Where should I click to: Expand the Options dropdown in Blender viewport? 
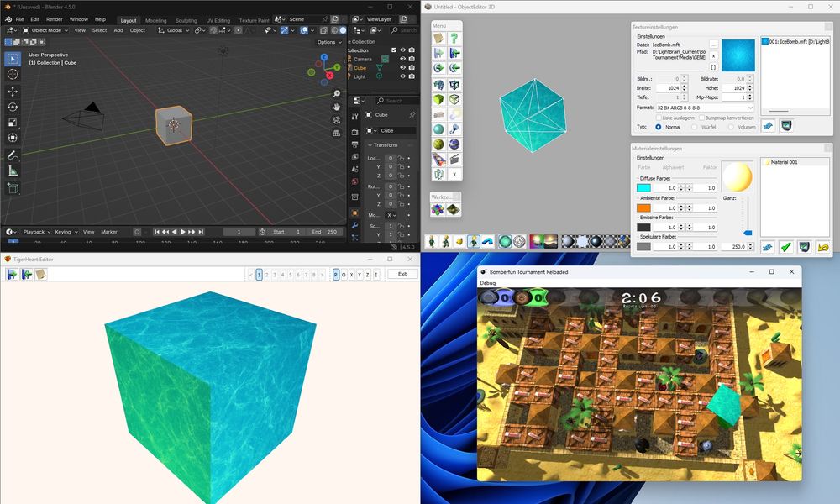click(329, 42)
